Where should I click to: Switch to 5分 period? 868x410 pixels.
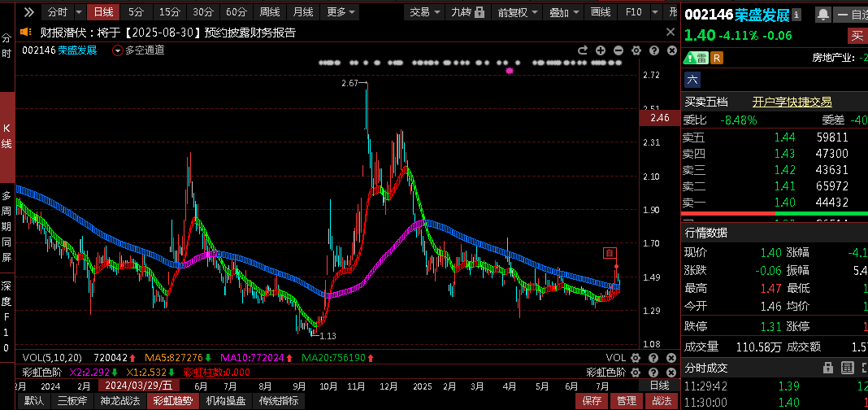pos(136,11)
